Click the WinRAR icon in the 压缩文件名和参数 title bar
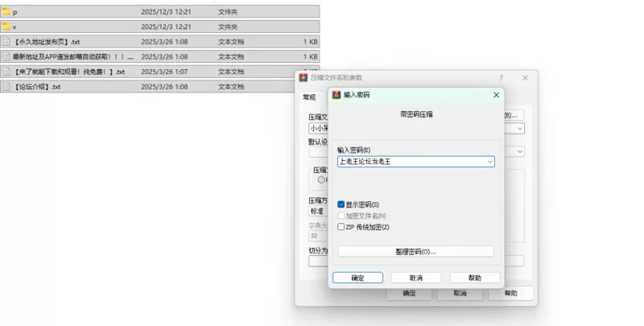 [303, 78]
